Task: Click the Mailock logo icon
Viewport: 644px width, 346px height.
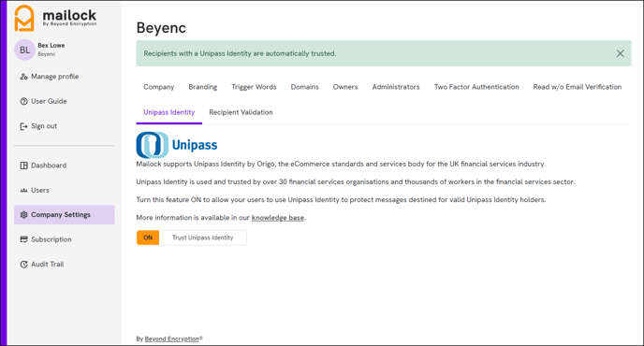Action: [24, 18]
